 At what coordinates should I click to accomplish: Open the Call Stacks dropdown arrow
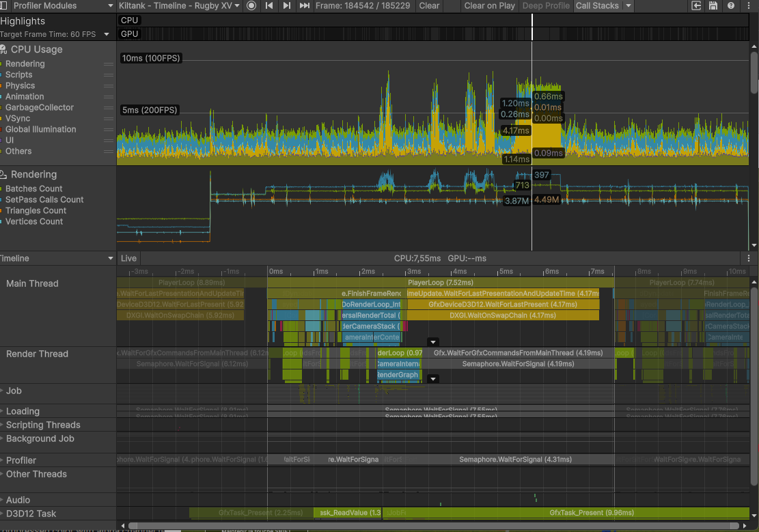627,6
